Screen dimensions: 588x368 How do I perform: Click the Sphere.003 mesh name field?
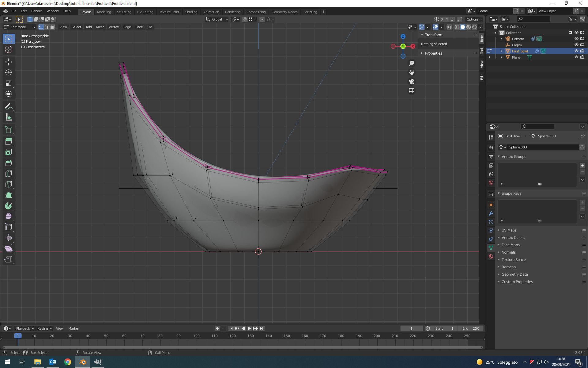pos(543,147)
